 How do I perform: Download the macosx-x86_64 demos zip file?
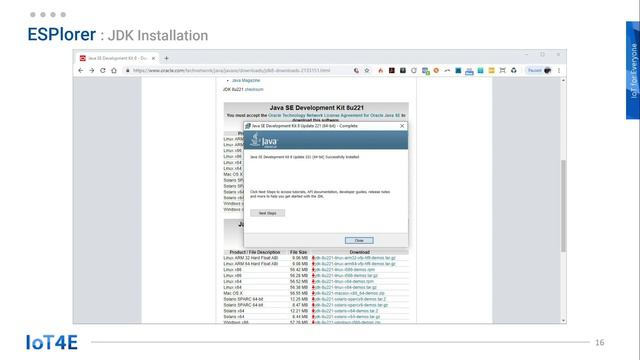point(349,293)
